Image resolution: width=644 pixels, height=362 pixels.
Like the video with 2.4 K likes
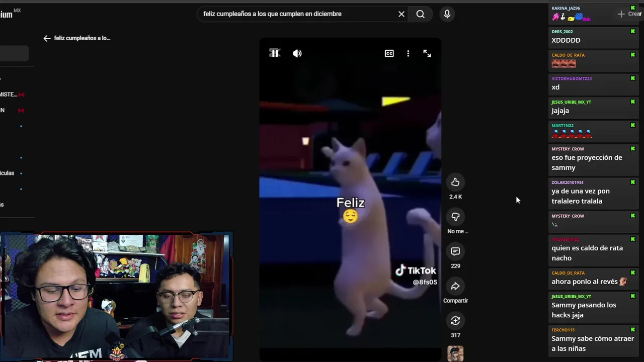point(455,182)
